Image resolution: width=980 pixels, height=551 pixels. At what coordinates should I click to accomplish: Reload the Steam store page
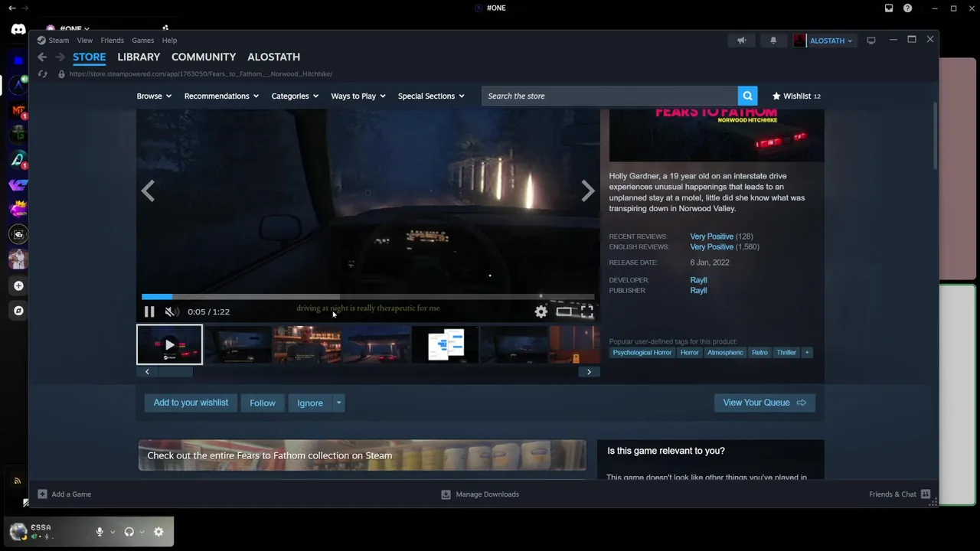tap(42, 74)
